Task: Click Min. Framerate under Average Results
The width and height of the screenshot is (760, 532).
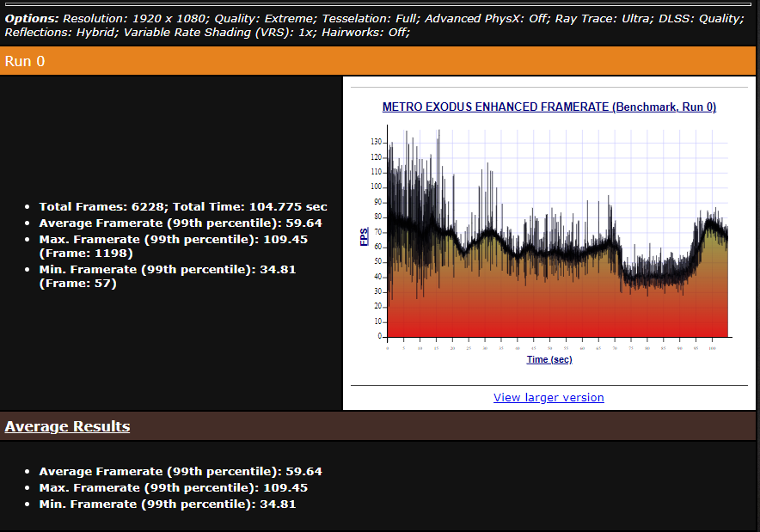Action: (167, 504)
